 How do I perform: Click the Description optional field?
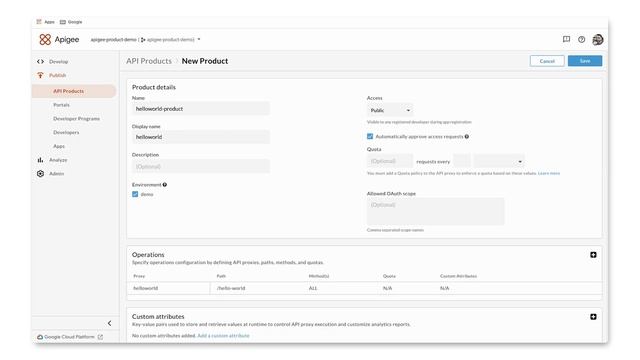click(x=200, y=167)
